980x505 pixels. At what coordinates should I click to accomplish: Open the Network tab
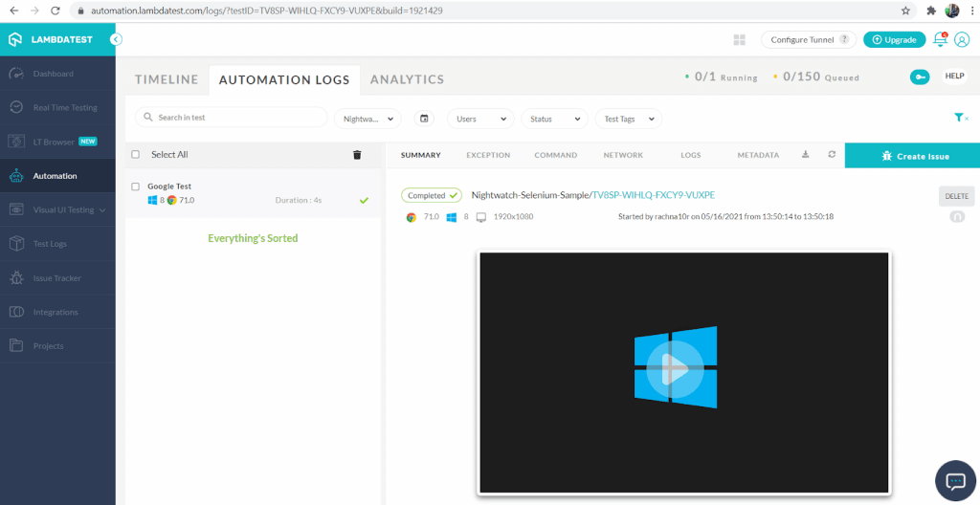[623, 155]
